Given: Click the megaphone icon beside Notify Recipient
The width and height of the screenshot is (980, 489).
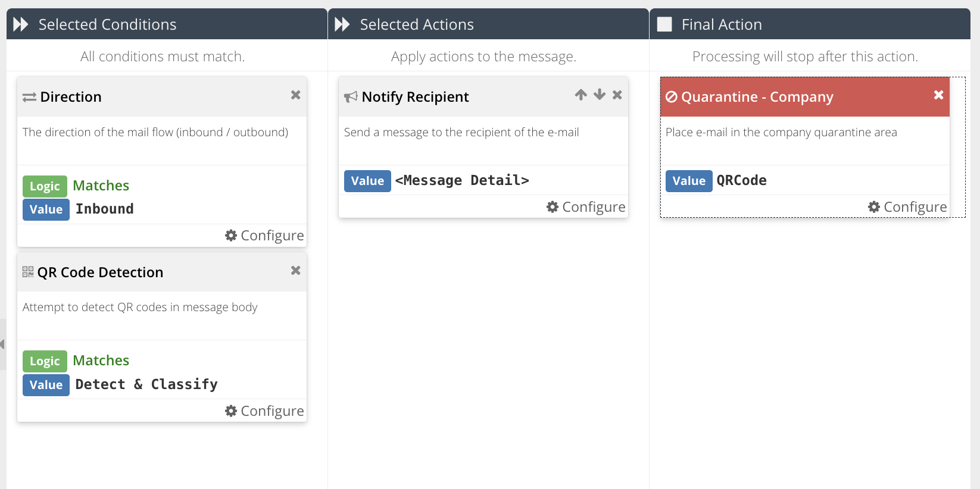Looking at the screenshot, I should point(351,97).
